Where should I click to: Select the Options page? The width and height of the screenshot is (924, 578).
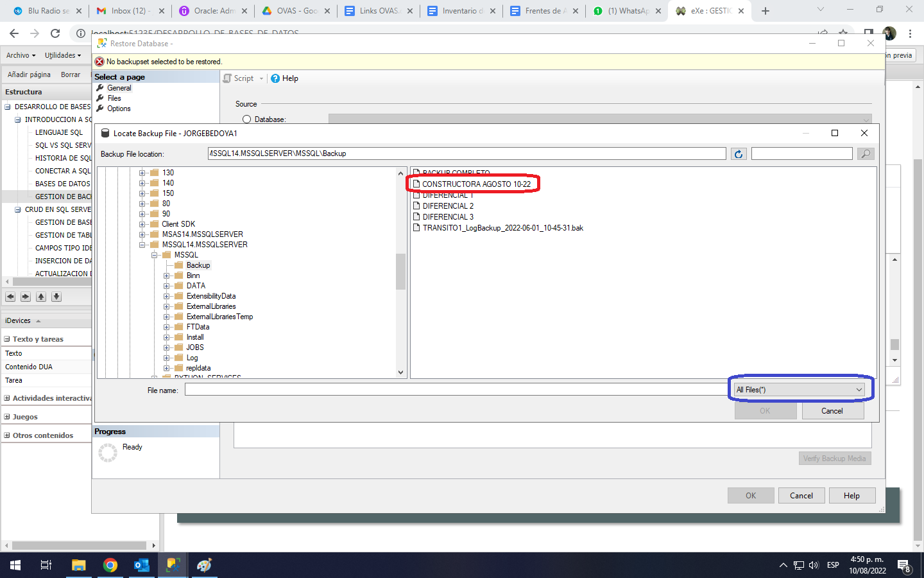119,109
